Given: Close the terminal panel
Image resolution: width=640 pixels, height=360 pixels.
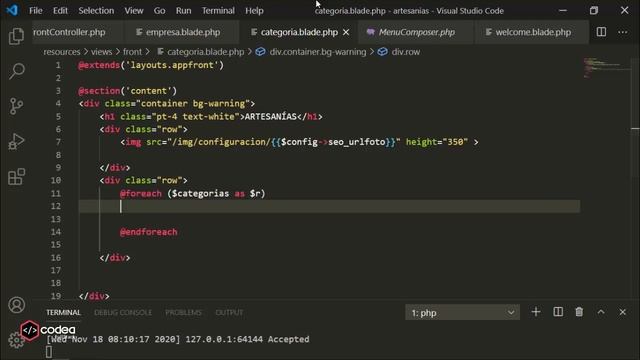Looking at the screenshot, I should tap(622, 312).
